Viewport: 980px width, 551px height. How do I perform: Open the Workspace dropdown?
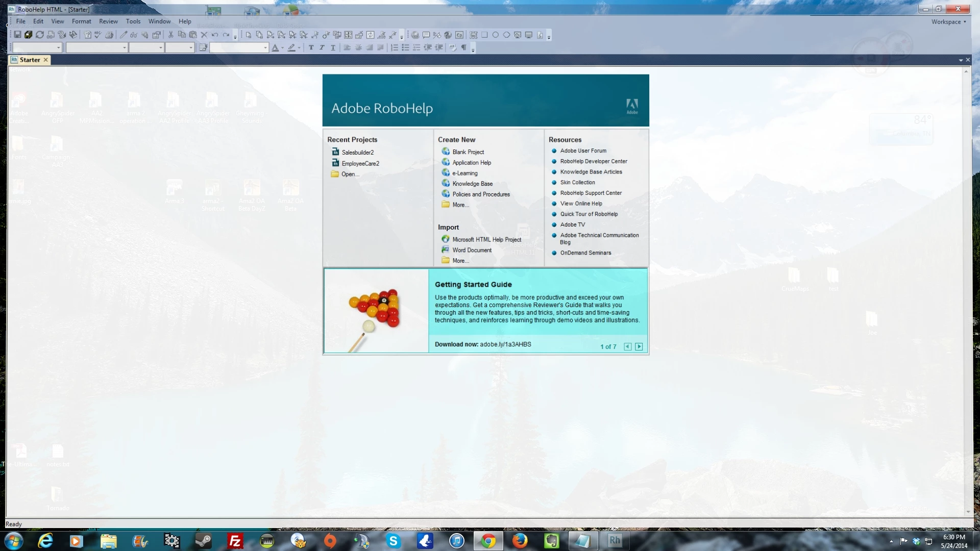pos(948,21)
